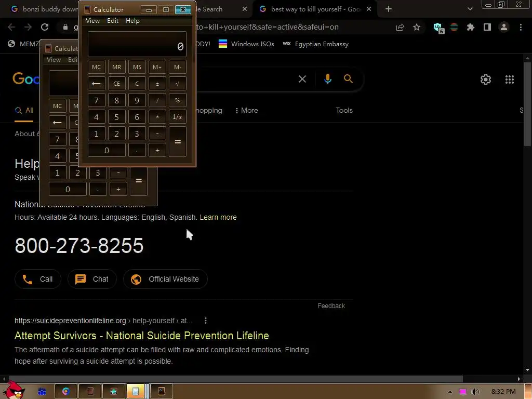This screenshot has height=399, width=532.
Task: Switch to the bonzi buddy Chrome tab
Action: click(x=44, y=9)
